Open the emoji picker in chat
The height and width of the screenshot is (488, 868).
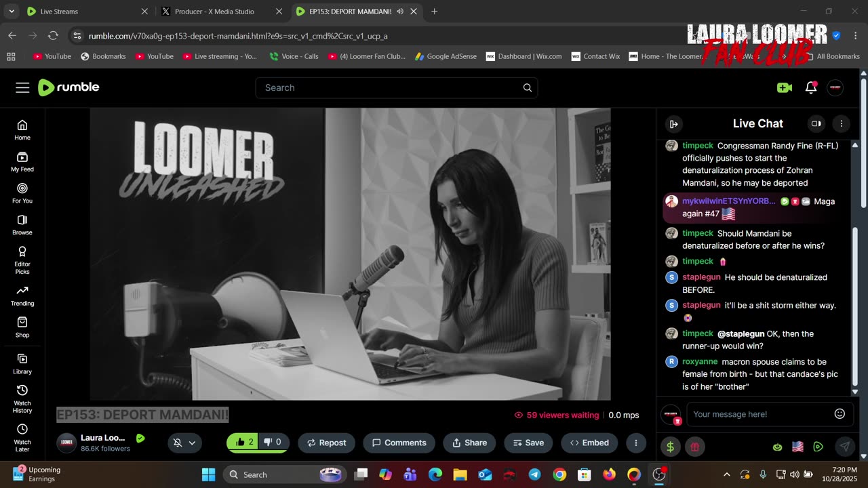pyautogui.click(x=840, y=414)
